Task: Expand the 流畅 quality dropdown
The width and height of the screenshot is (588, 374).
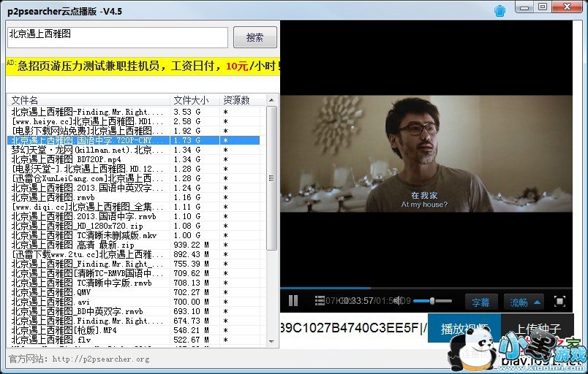Action: (524, 302)
